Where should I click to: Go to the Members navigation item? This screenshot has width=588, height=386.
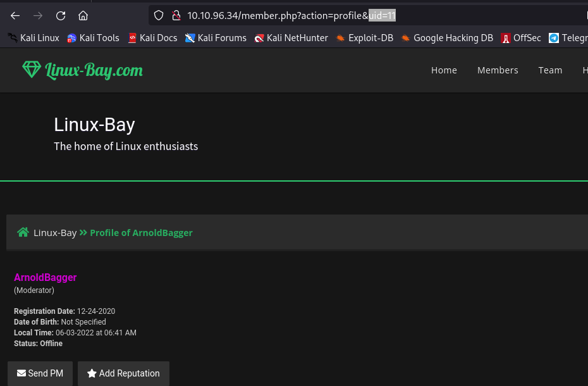click(x=498, y=70)
